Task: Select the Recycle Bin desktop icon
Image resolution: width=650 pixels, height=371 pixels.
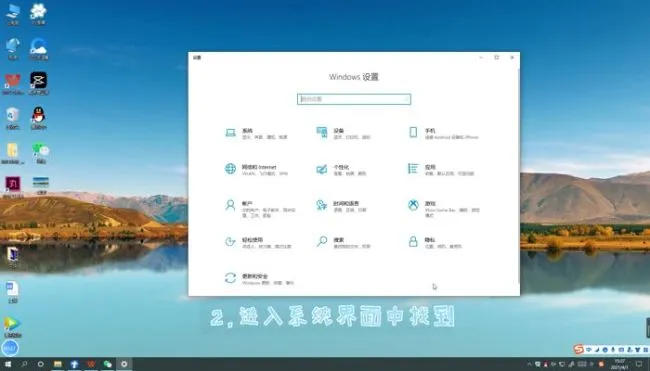Action: 12,118
